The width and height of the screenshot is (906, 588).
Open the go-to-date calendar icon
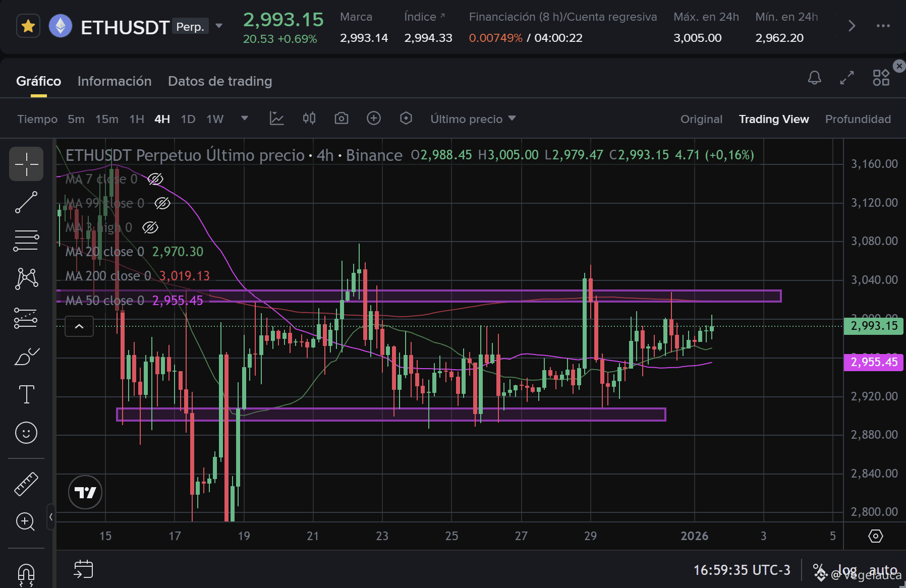point(83,569)
